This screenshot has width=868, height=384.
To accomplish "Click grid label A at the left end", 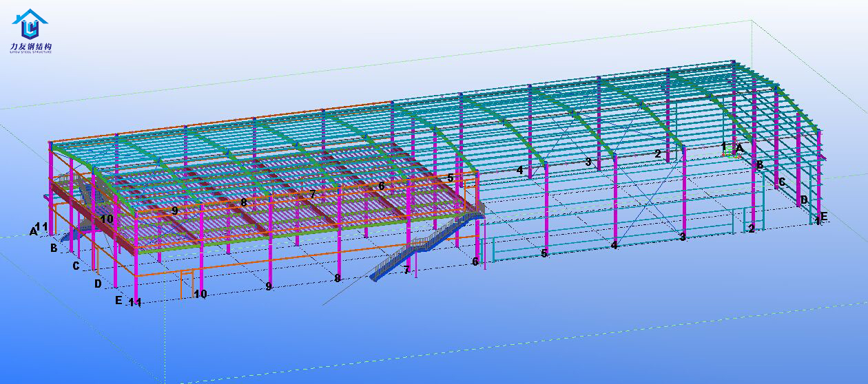I will point(32,231).
